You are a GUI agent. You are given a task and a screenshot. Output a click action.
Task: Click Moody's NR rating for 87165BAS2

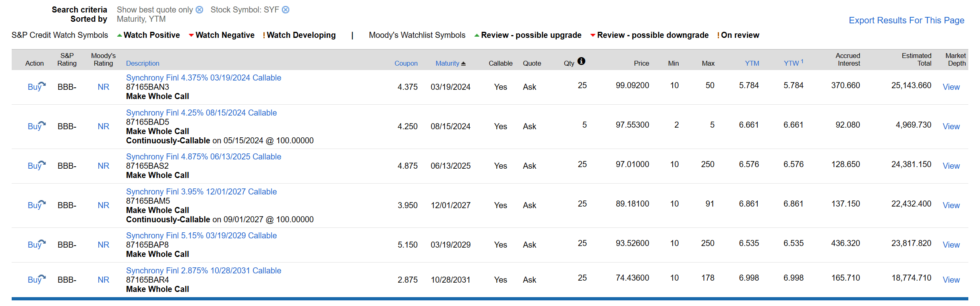coord(104,166)
